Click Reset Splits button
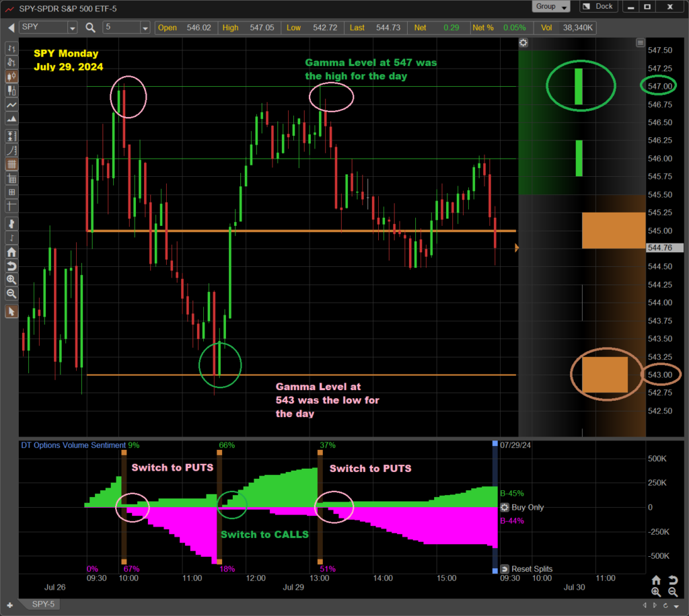The image size is (689, 616). point(526,569)
